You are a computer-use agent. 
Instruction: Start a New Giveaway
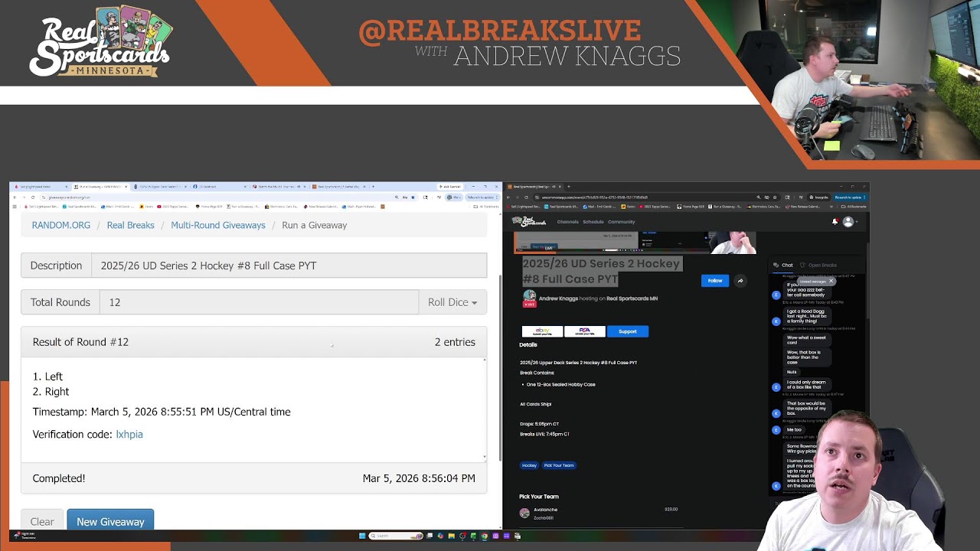click(x=110, y=521)
